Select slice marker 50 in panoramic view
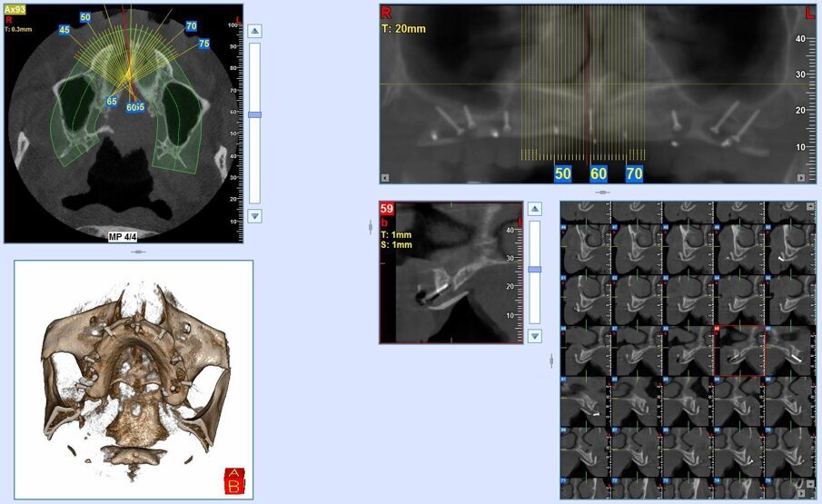This screenshot has width=822, height=504. pos(563,173)
